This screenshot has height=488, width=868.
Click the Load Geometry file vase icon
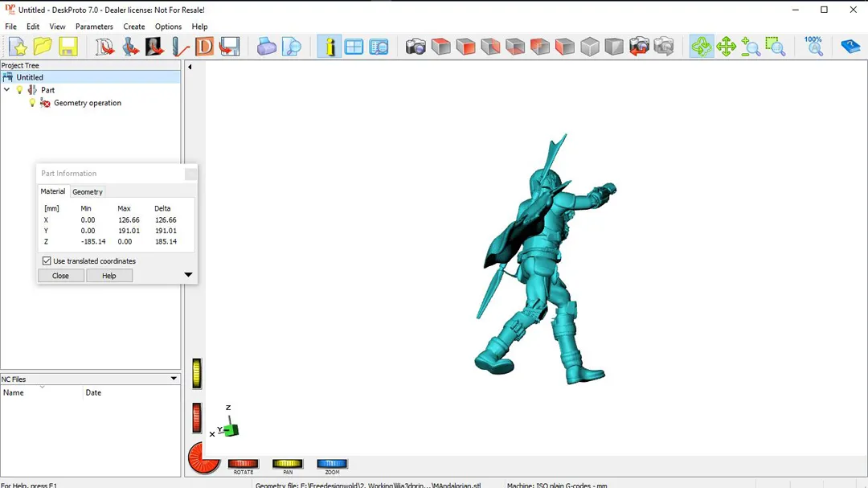click(x=130, y=47)
